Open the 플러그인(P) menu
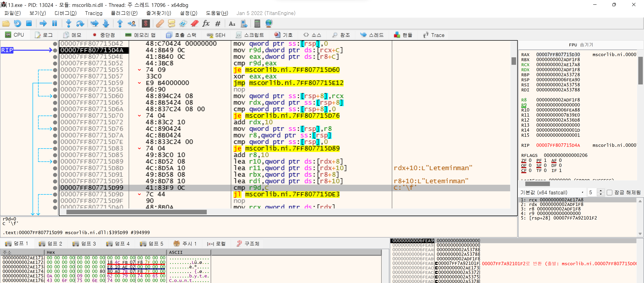The image size is (644, 283). pyautogui.click(x=124, y=13)
